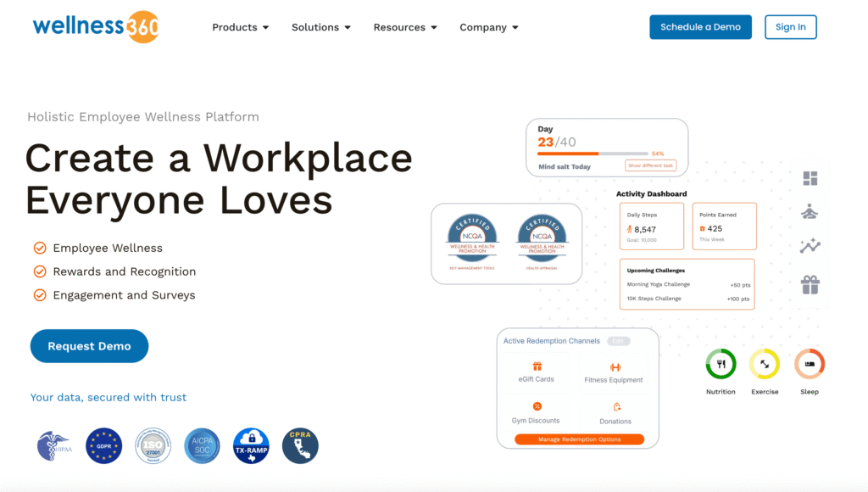This screenshot has height=492, width=868.
Task: Click the Upcoming Challenges card
Action: pyautogui.click(x=687, y=284)
